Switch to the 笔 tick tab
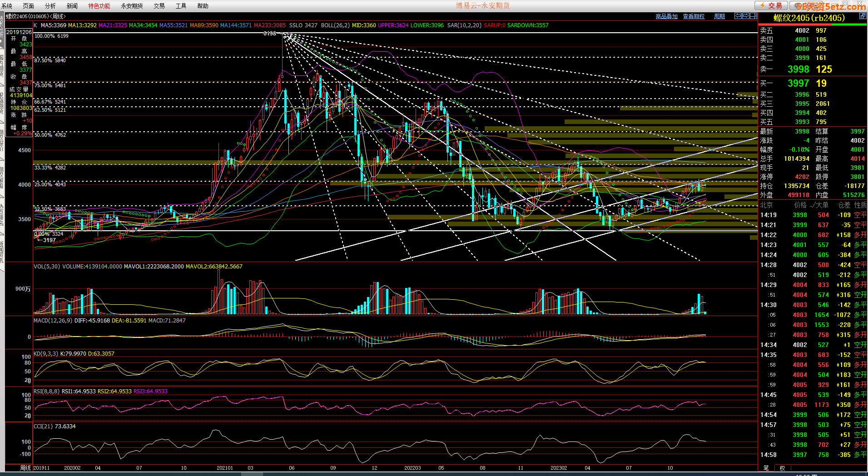The height and width of the screenshot is (476, 868). point(766,468)
